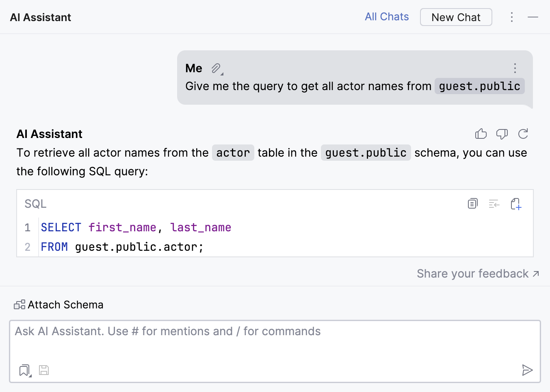
Task: Create new file from SQL snippet
Action: click(x=516, y=204)
